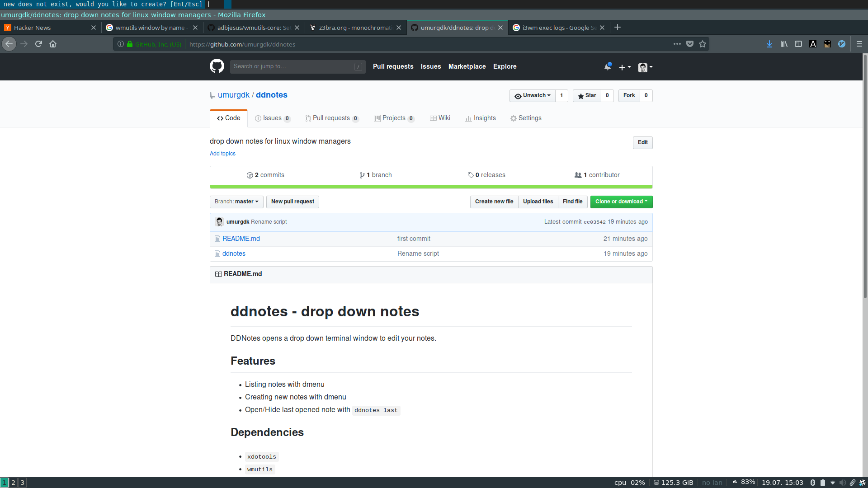The height and width of the screenshot is (488, 868).
Task: Star the ddnotes repository
Action: 587,95
